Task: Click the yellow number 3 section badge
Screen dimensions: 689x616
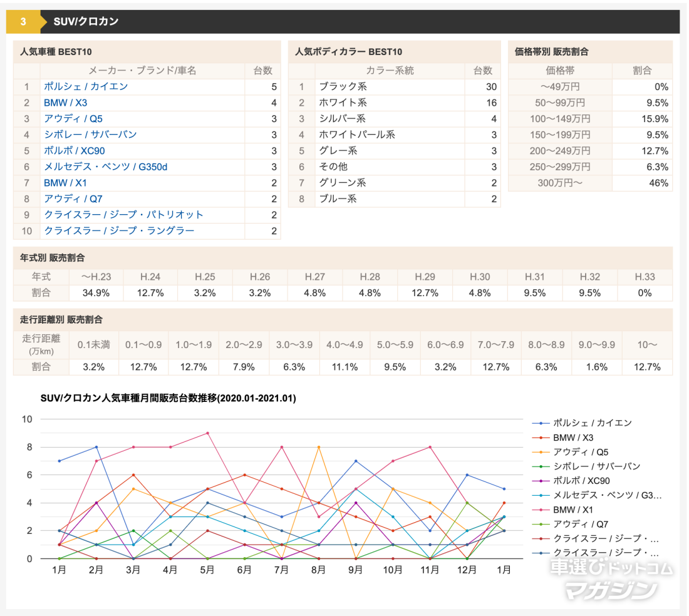Action: 23,21
